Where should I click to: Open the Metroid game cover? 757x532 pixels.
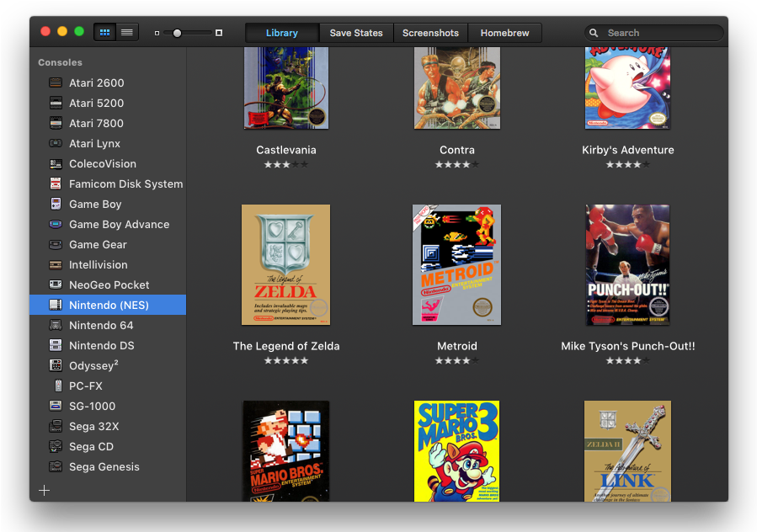[x=456, y=264]
